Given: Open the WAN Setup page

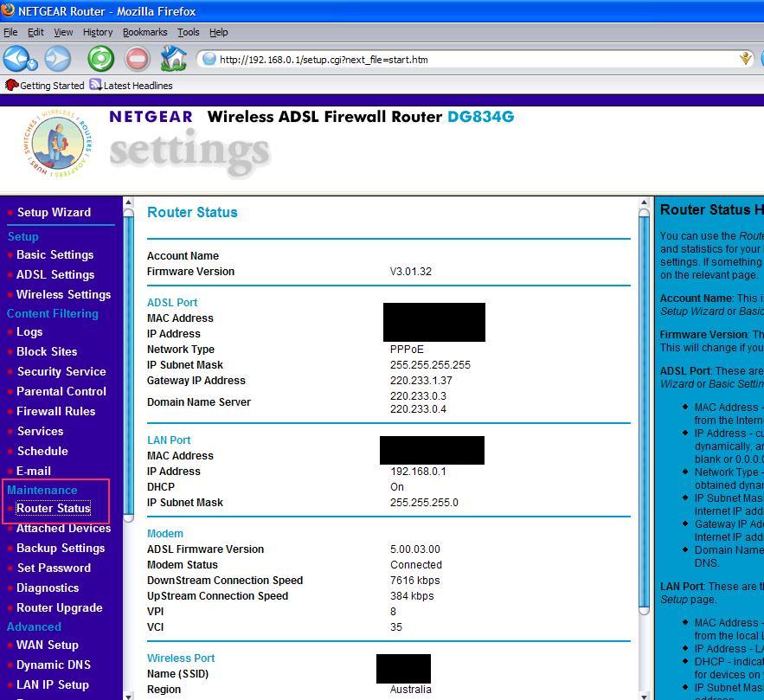Looking at the screenshot, I should point(48,645).
